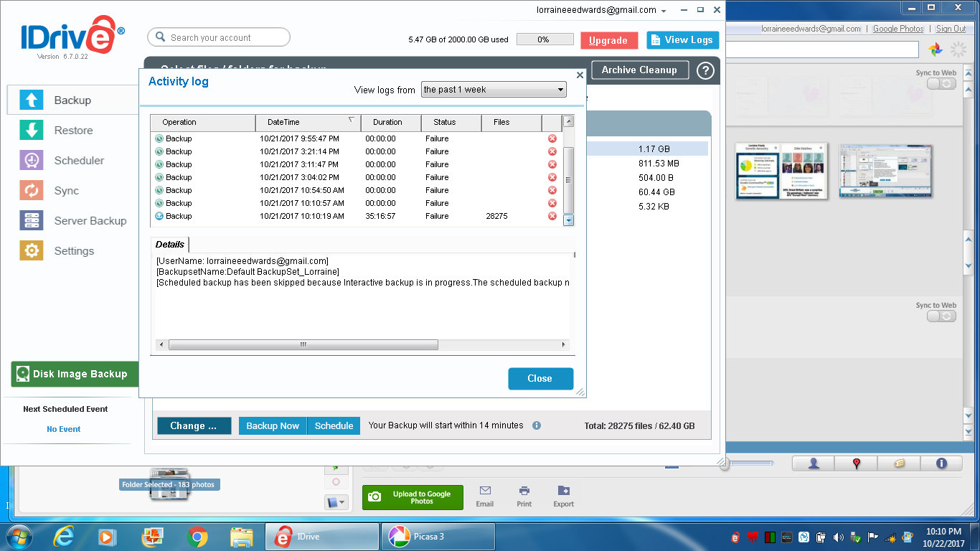Click the red Upgrade button

608,40
